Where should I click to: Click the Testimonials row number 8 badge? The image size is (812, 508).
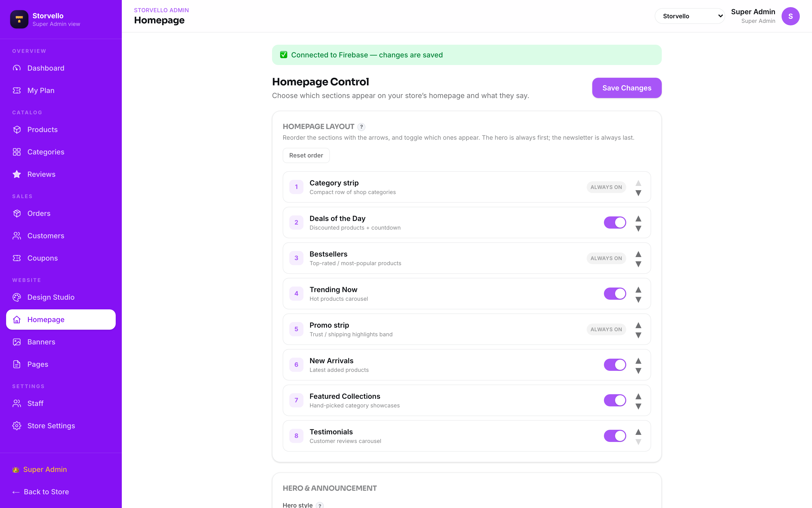coord(296,436)
